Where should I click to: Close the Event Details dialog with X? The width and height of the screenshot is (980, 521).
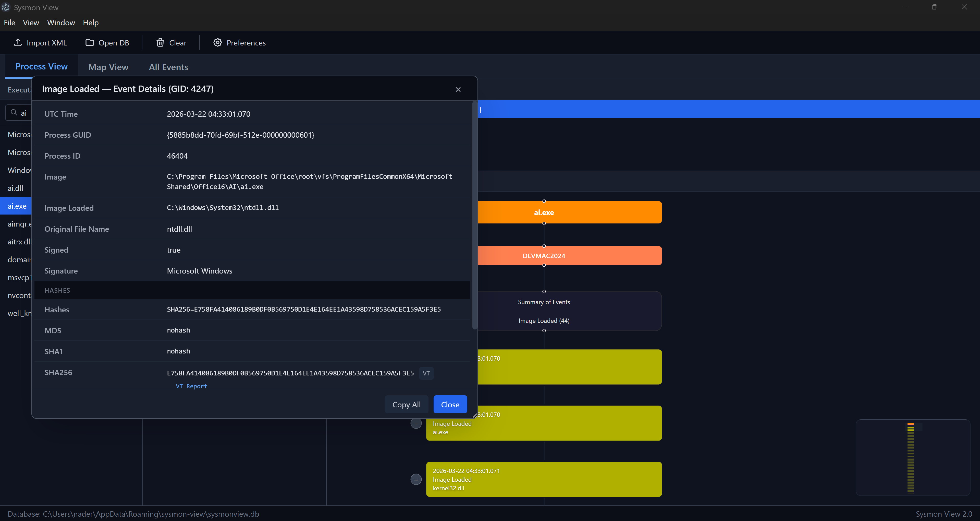coord(458,89)
